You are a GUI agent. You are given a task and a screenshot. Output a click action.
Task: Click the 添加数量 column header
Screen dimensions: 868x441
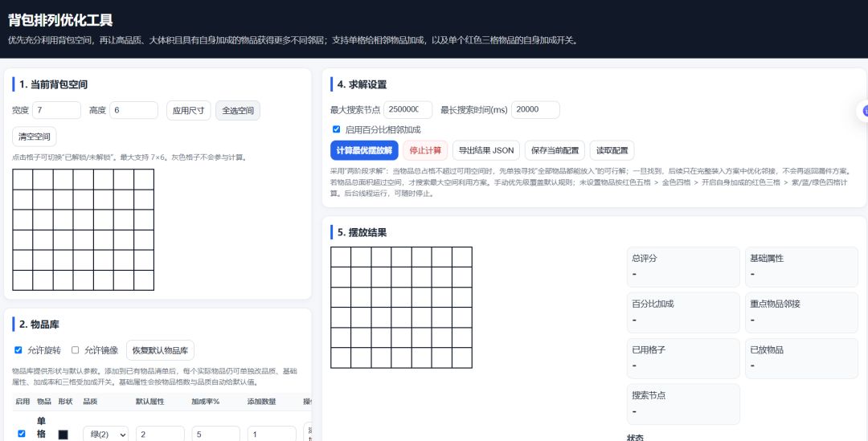(262, 401)
